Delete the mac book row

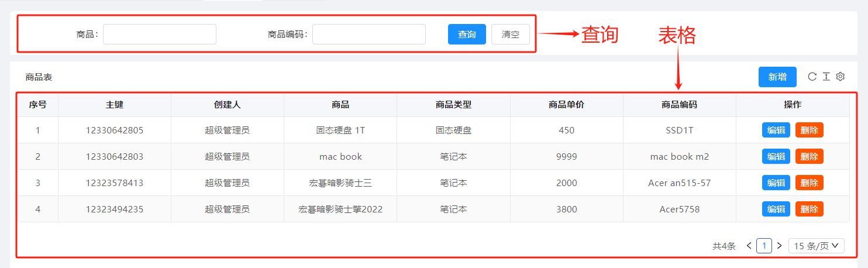tap(809, 156)
